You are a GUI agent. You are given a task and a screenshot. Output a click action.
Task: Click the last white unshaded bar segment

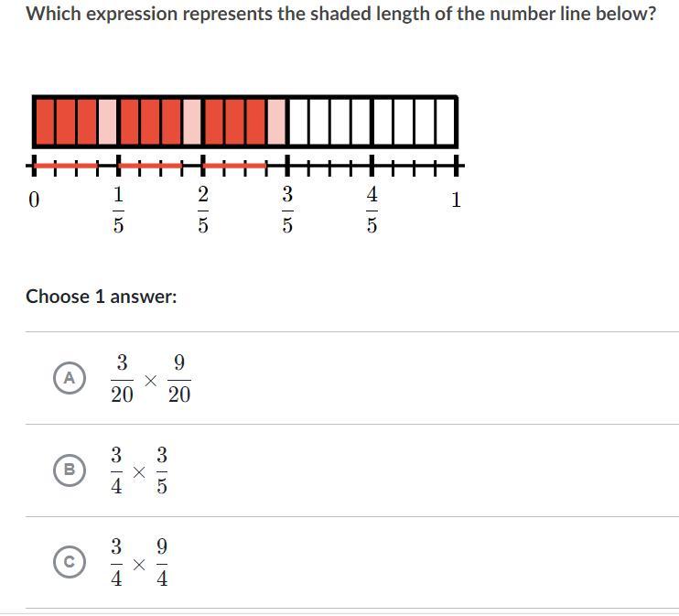[x=446, y=122]
